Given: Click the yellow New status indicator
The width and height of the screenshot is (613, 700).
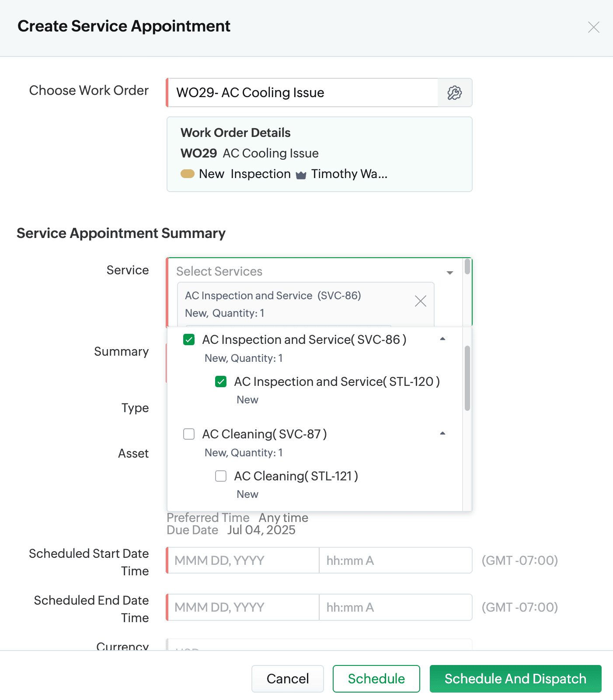Looking at the screenshot, I should (188, 174).
